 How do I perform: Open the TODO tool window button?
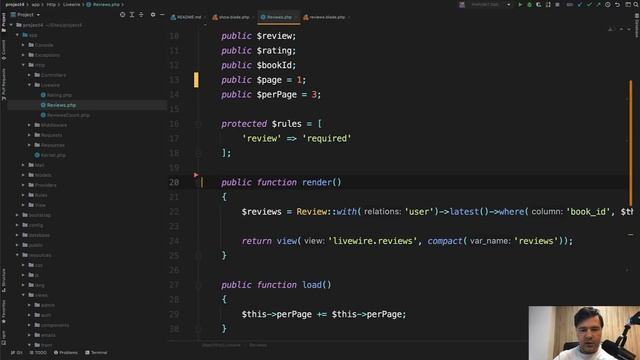pyautogui.click(x=38, y=353)
